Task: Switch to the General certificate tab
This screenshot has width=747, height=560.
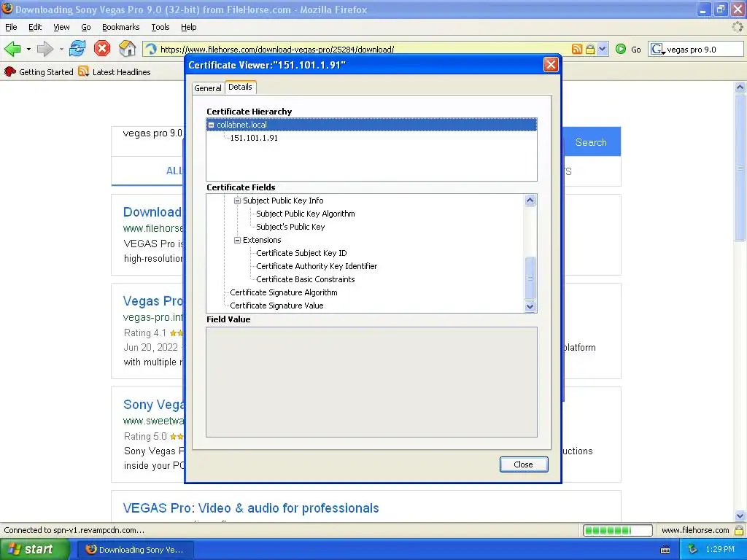Action: [x=208, y=88]
